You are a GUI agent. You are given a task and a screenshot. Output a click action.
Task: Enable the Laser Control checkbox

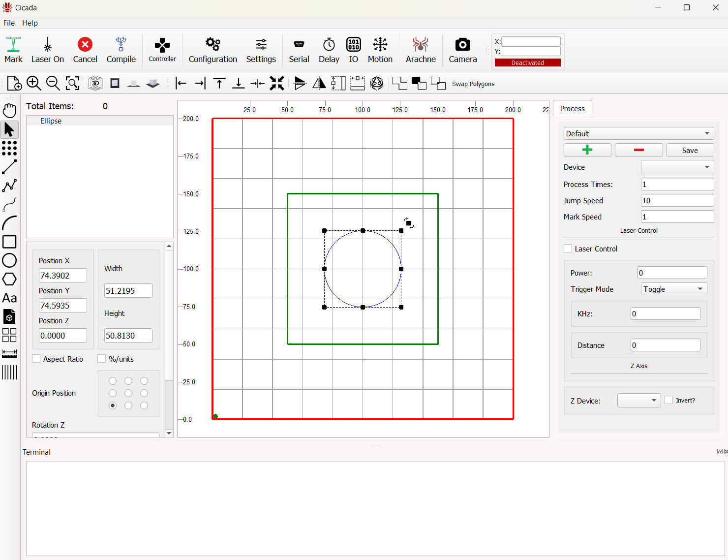coord(568,249)
